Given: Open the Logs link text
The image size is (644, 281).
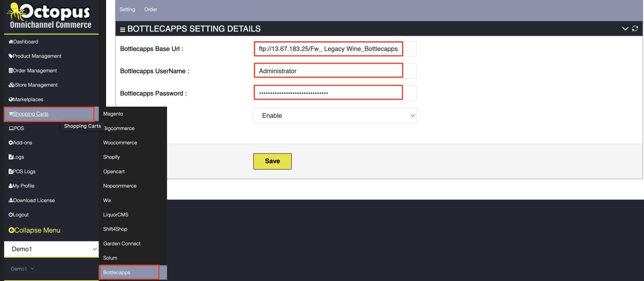Looking at the screenshot, I should click(x=19, y=157).
